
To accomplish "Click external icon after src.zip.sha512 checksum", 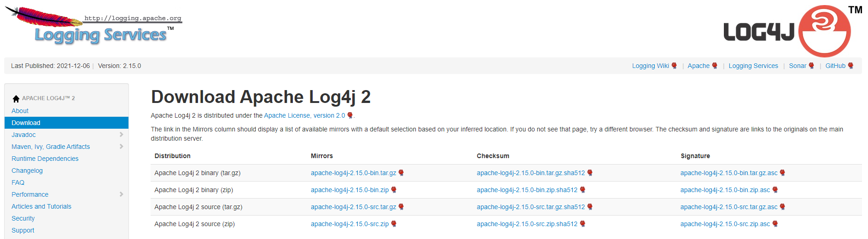I will tap(583, 224).
